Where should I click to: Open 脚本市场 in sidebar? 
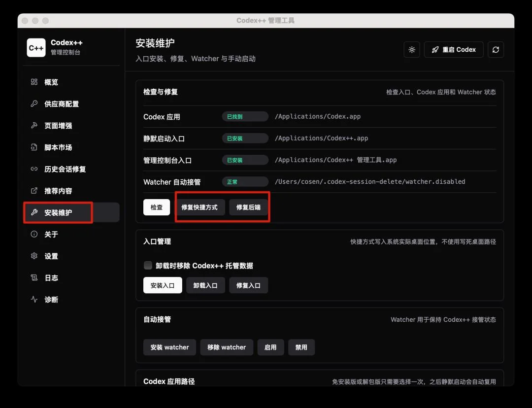pyautogui.click(x=71, y=147)
